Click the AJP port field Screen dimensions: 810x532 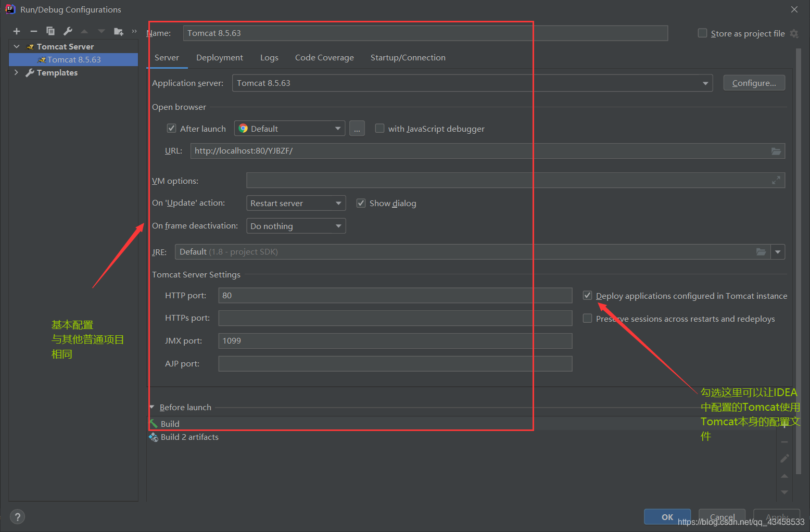pyautogui.click(x=395, y=364)
